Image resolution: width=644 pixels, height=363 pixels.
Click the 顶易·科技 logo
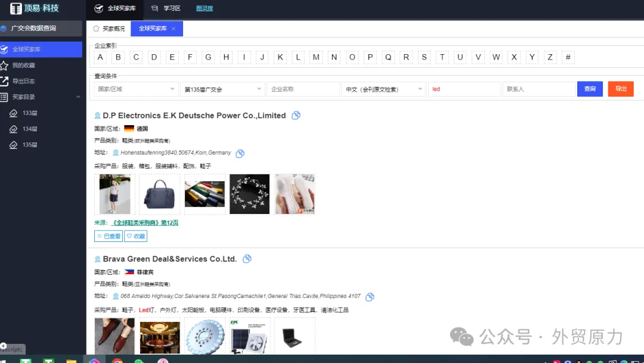point(34,8)
